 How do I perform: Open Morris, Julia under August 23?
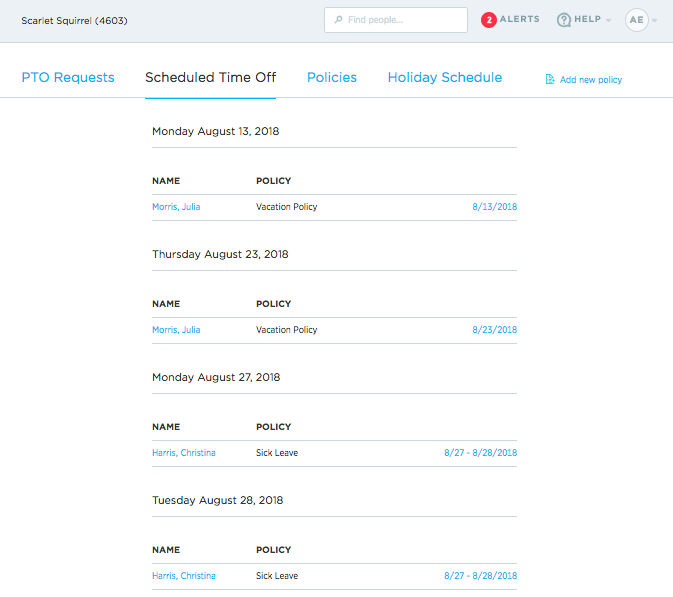pyautogui.click(x=176, y=330)
